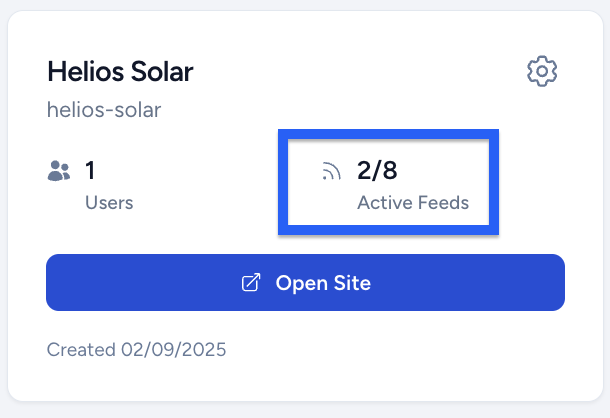Click the external-link icon in Open Site
The image size is (610, 418).
tap(251, 283)
